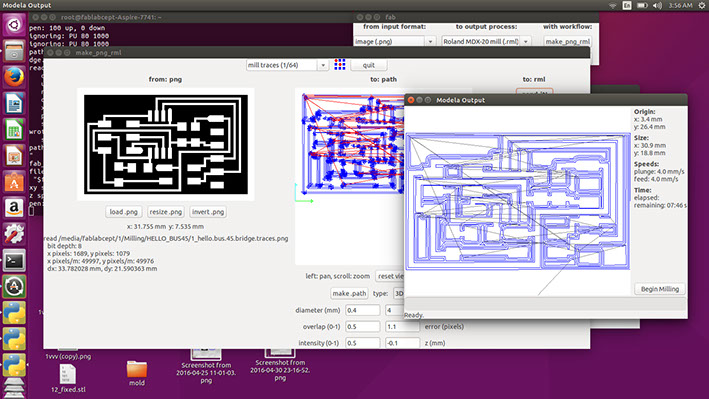Open Ubuntu Software Center icon
The image size is (709, 399).
pyautogui.click(x=14, y=182)
